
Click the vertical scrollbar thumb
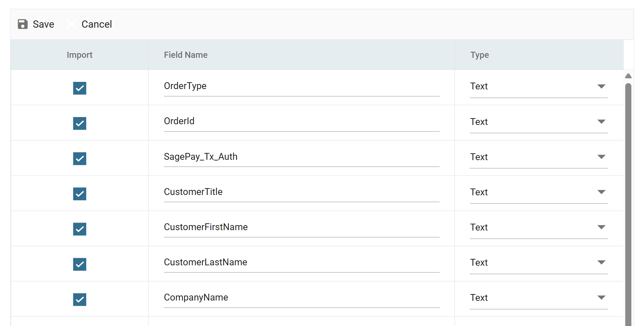click(x=628, y=205)
